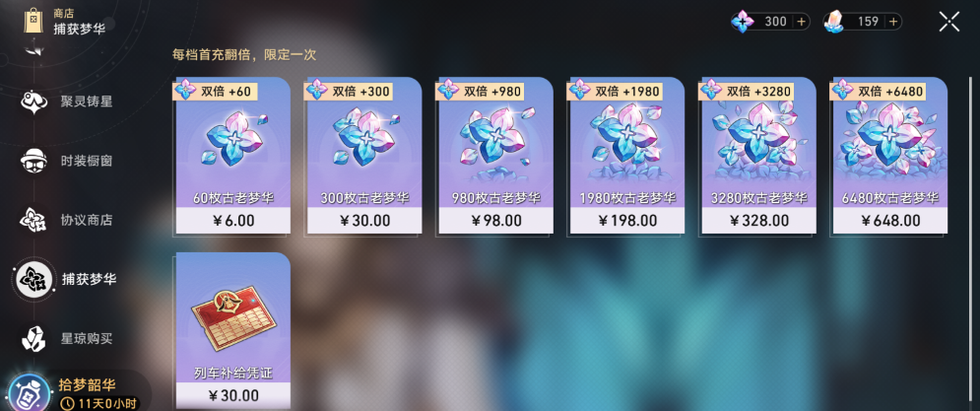Switch to the 星琼购买 tab label
This screenshot has width=980, height=411.
coord(87,339)
